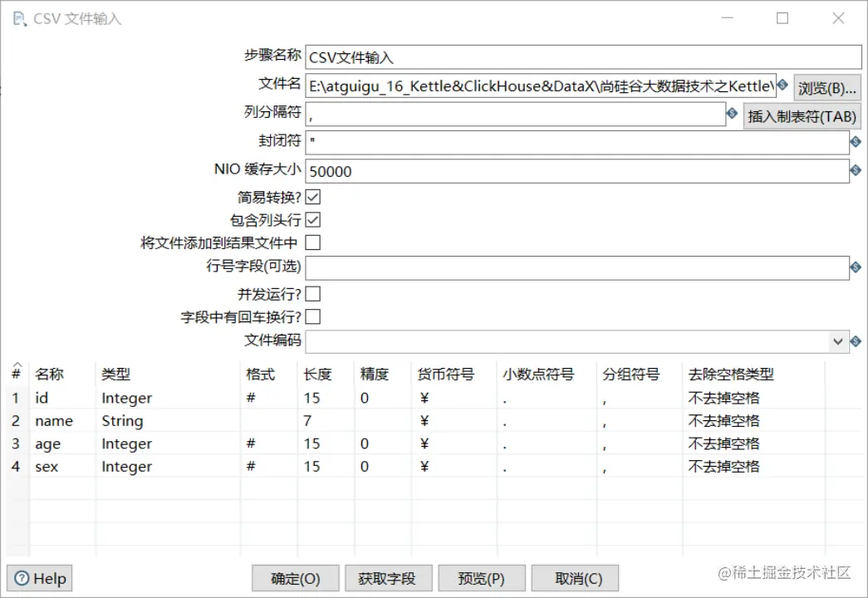Click variable icon beside 文件编码 dropdown
Viewport: 868px width, 598px height.
pos(856,341)
